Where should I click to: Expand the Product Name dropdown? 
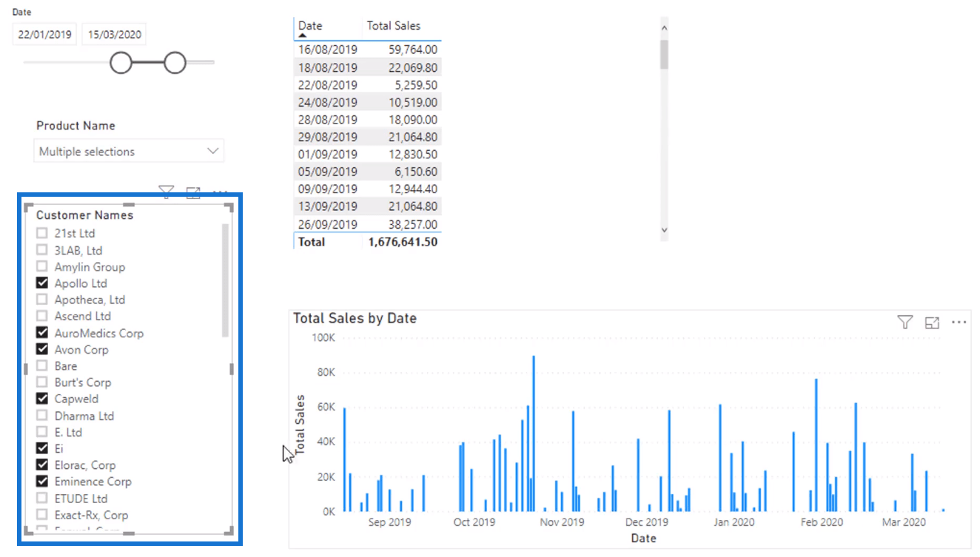tap(129, 152)
